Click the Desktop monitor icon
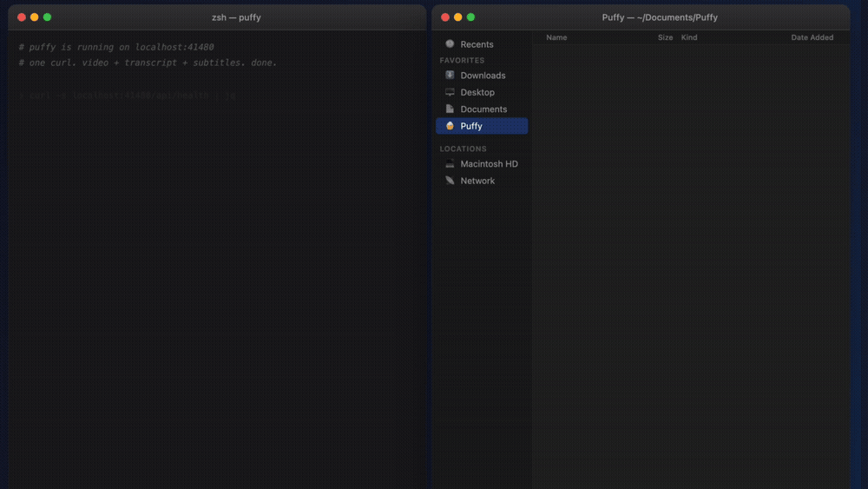The height and width of the screenshot is (489, 868). point(450,92)
